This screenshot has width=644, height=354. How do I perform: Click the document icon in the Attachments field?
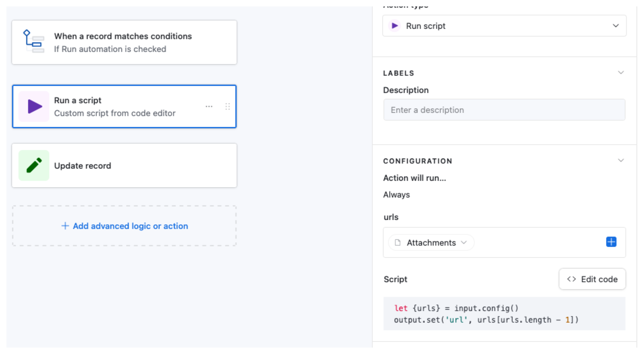[x=398, y=242]
